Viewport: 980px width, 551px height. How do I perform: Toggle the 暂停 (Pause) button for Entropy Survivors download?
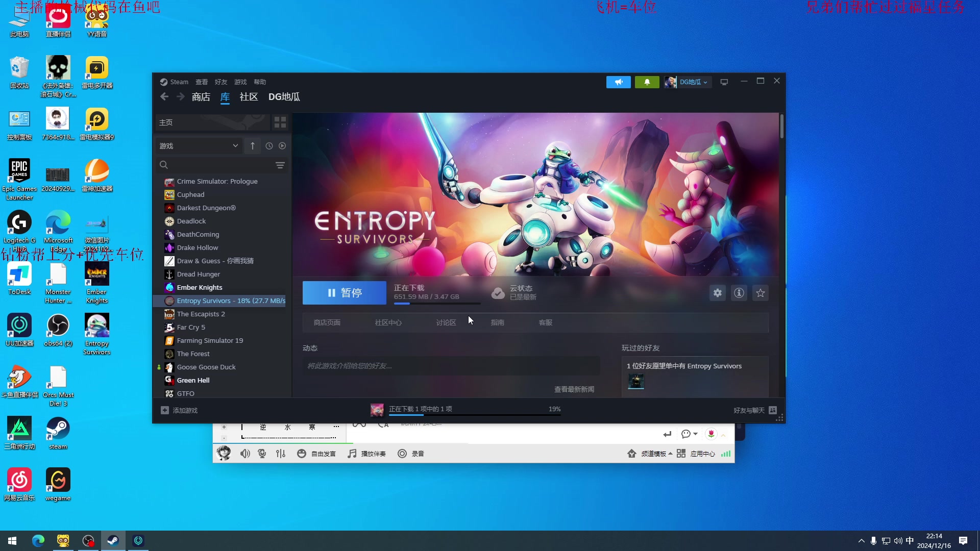pyautogui.click(x=345, y=293)
